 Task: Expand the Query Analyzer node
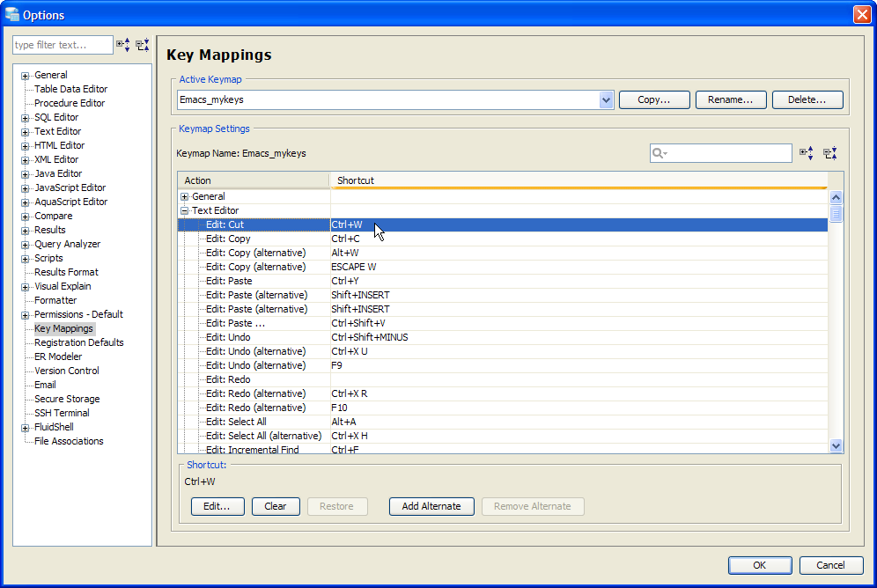[26, 245]
